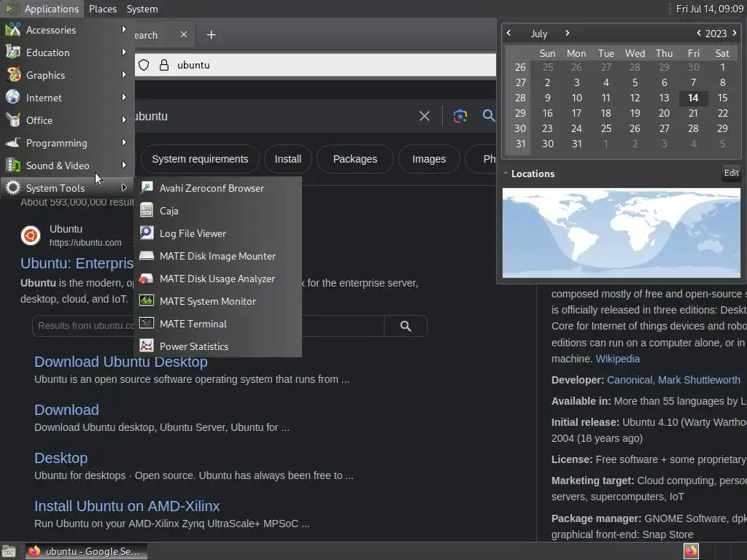The width and height of the screenshot is (747, 560).
Task: Select Power Statistics menu entry
Action: tap(217, 346)
